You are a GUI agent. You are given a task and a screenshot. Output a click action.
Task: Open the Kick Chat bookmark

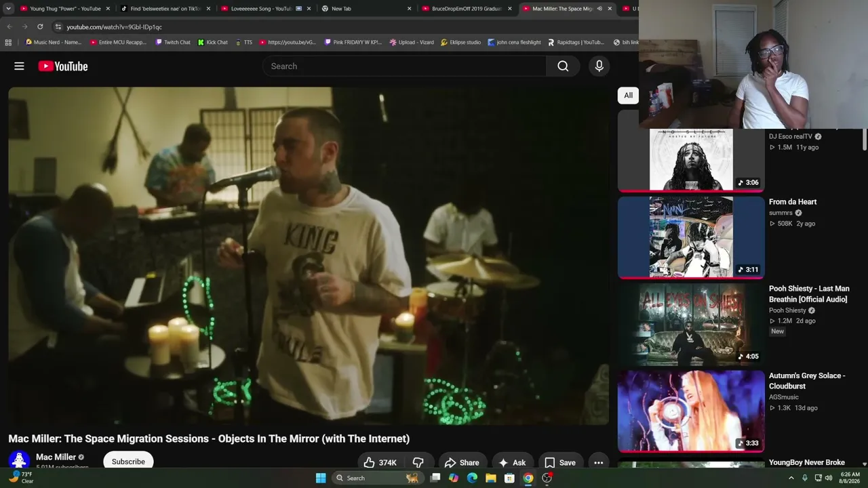tap(213, 42)
